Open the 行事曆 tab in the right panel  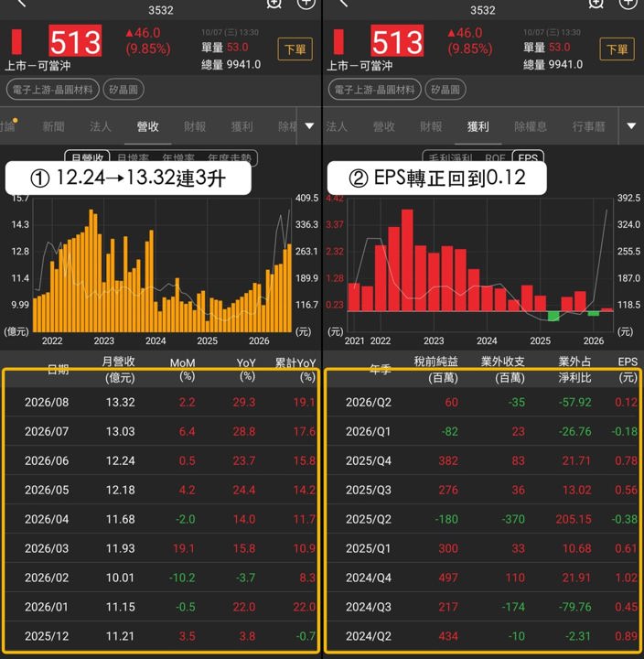(x=588, y=126)
